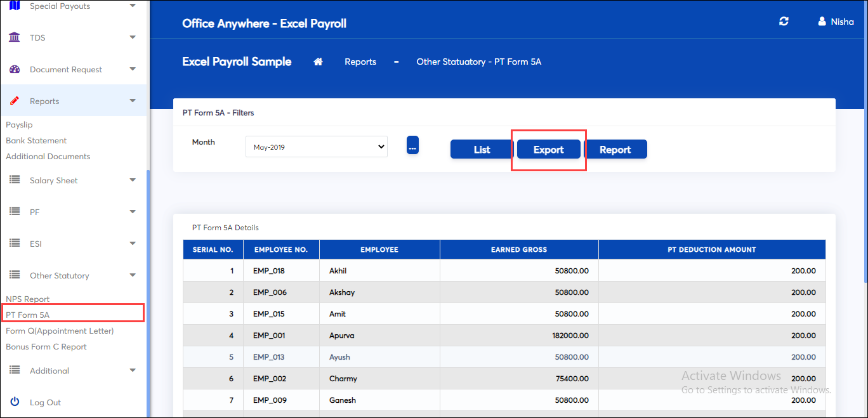The height and width of the screenshot is (418, 868).
Task: Expand the Document Request menu arrow
Action: point(133,69)
